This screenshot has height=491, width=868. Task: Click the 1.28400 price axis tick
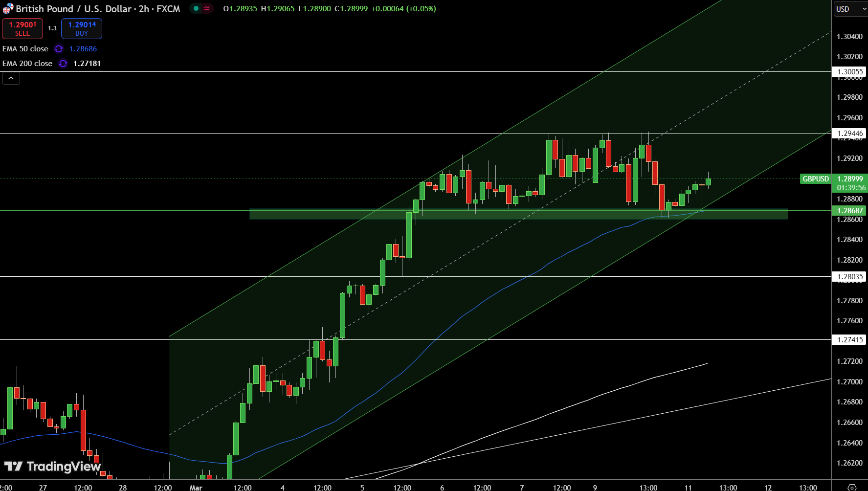point(850,240)
